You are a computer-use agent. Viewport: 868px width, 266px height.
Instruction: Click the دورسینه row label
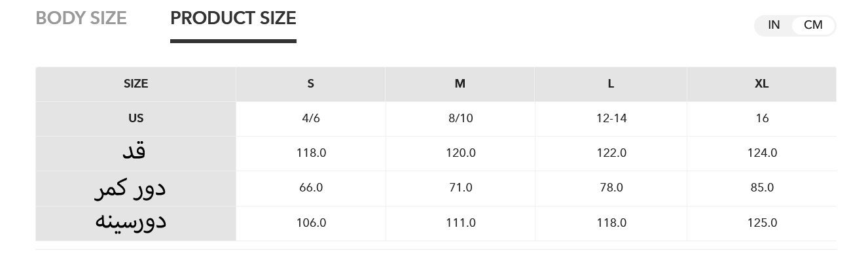pyautogui.click(x=131, y=222)
